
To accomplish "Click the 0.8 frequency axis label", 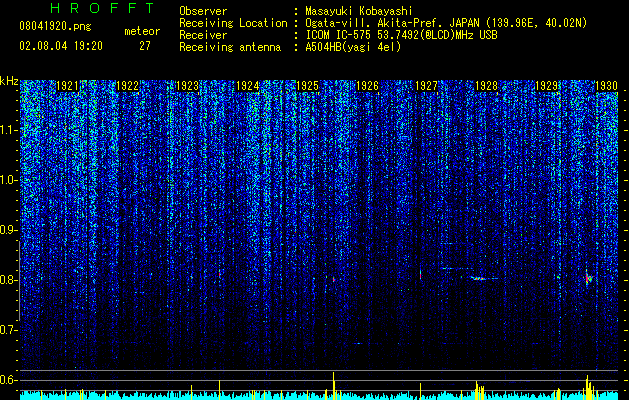I will click(9, 280).
